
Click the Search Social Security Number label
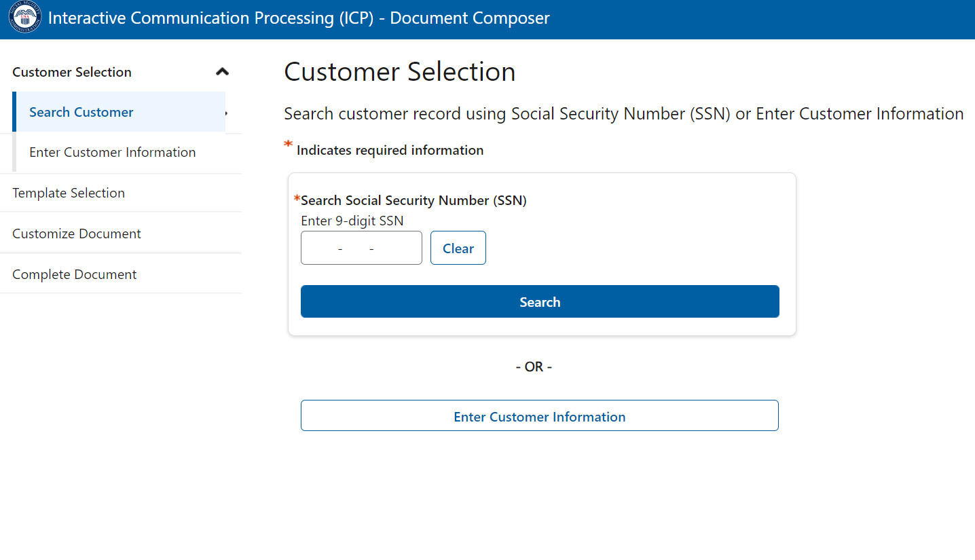click(413, 200)
